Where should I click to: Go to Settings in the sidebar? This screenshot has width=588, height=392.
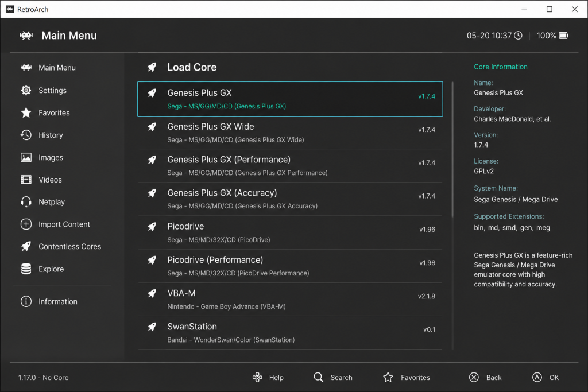[x=62, y=90]
